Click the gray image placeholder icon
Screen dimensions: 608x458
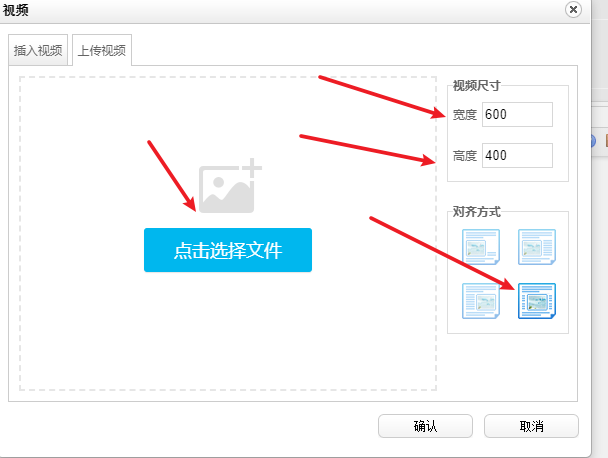pos(229,186)
